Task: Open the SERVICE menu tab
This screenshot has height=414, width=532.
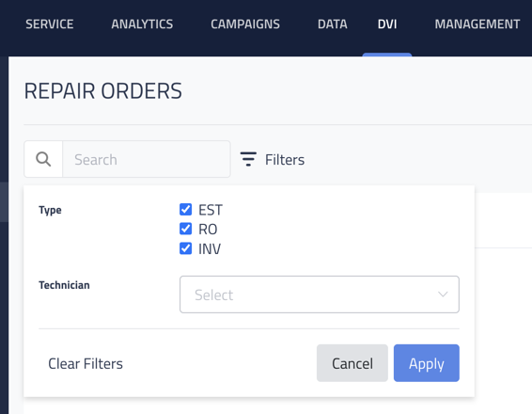Action: click(x=50, y=24)
